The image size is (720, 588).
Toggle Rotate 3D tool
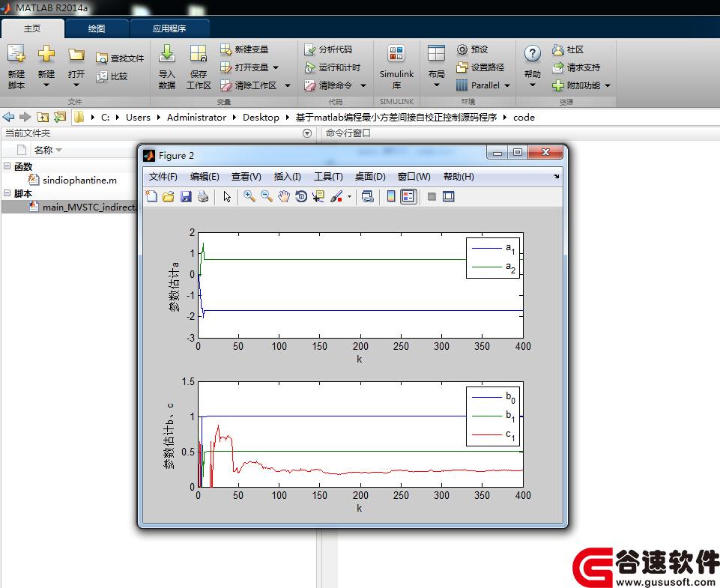click(x=300, y=196)
